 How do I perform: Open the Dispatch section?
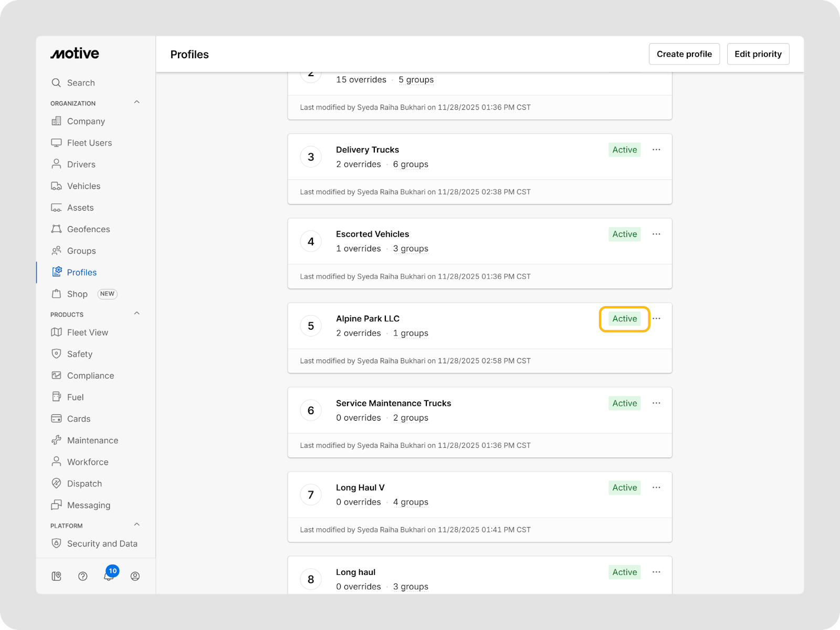84,484
